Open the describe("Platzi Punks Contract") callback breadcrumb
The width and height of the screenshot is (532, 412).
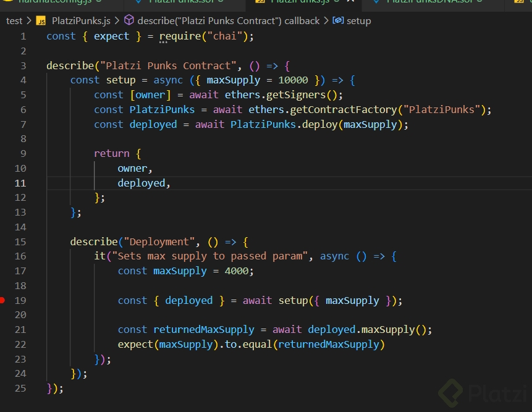coord(229,21)
